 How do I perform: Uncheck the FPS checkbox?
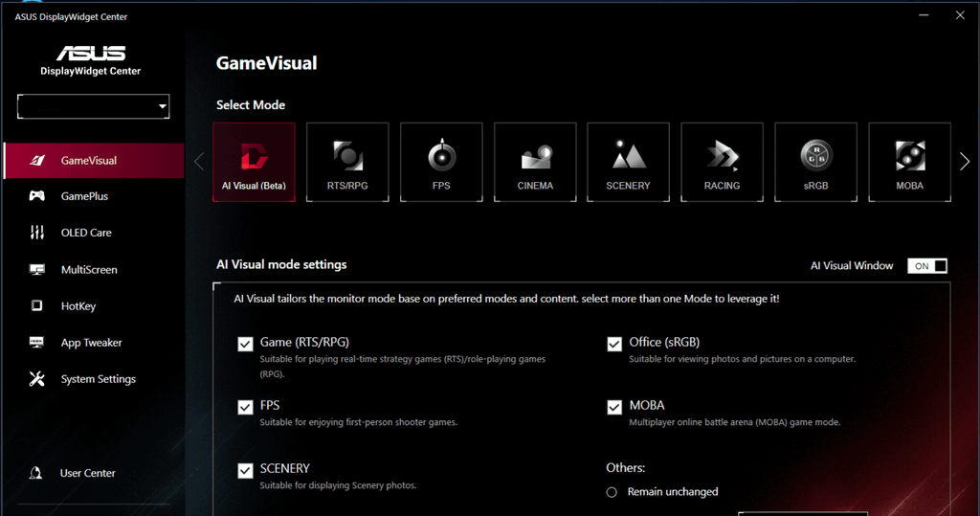pyautogui.click(x=245, y=407)
